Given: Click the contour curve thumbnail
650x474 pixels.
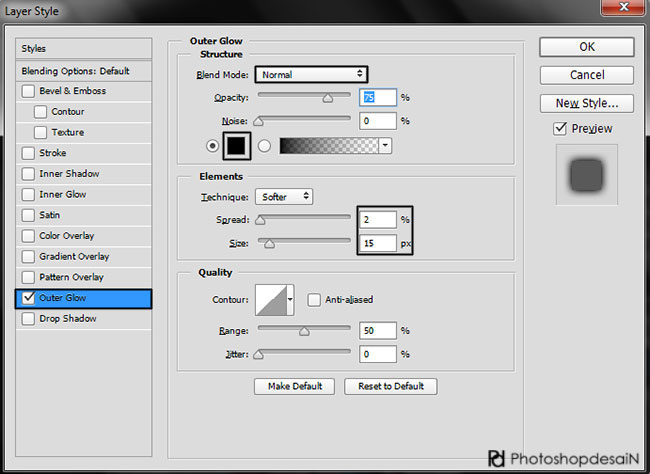Looking at the screenshot, I should (x=270, y=298).
